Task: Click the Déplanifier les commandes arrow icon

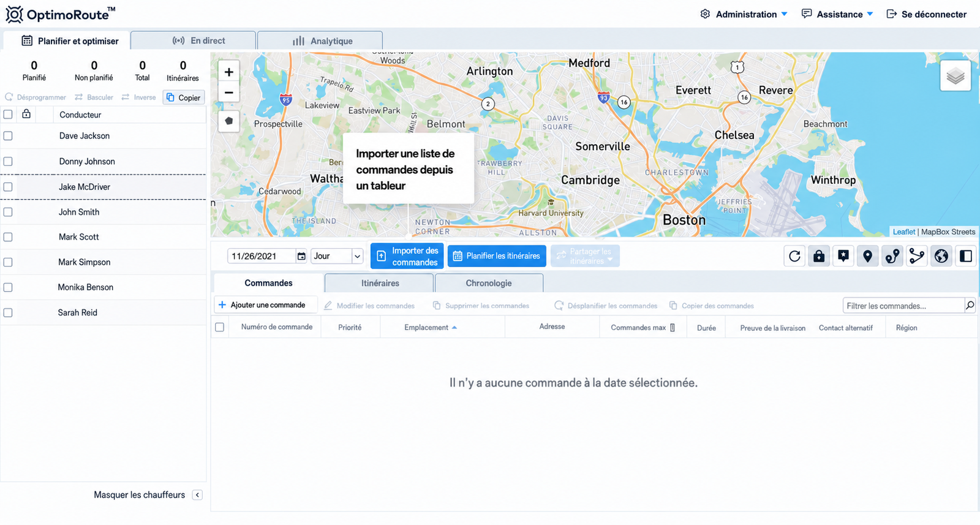Action: pos(559,305)
